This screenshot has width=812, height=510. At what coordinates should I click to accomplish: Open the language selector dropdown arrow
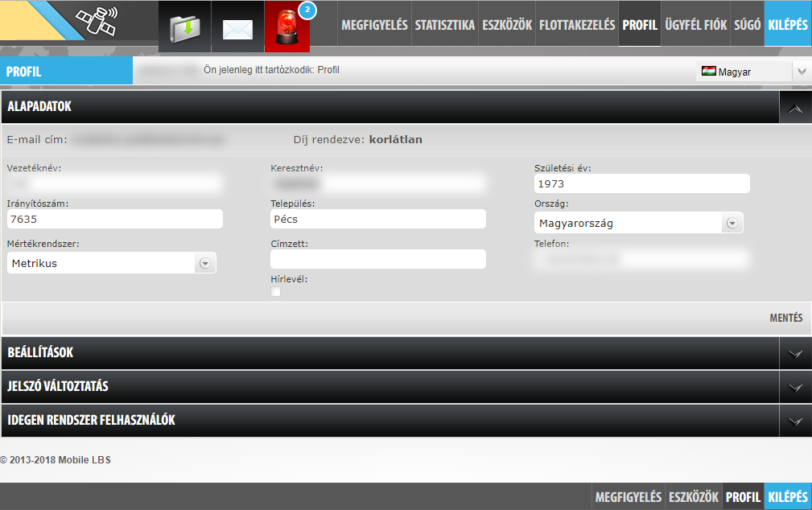802,72
